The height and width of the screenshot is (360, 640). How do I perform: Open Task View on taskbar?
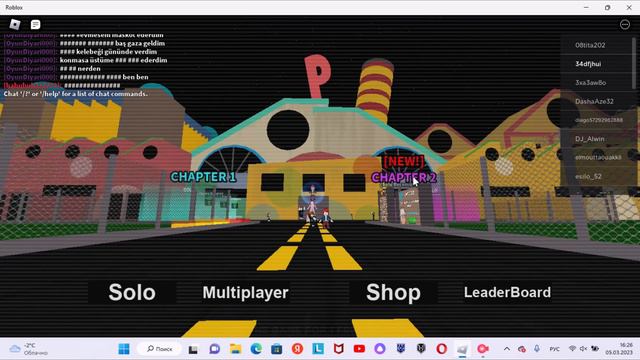click(193, 349)
